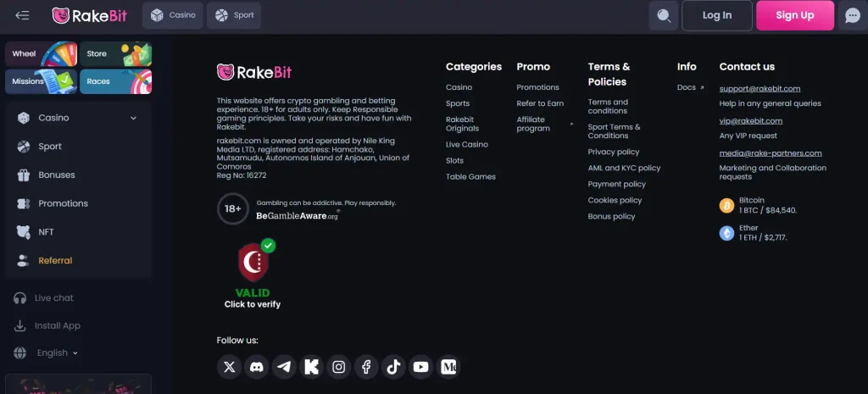The height and width of the screenshot is (394, 868).
Task: Click the promo banner thumbnail below English
Action: point(78,384)
